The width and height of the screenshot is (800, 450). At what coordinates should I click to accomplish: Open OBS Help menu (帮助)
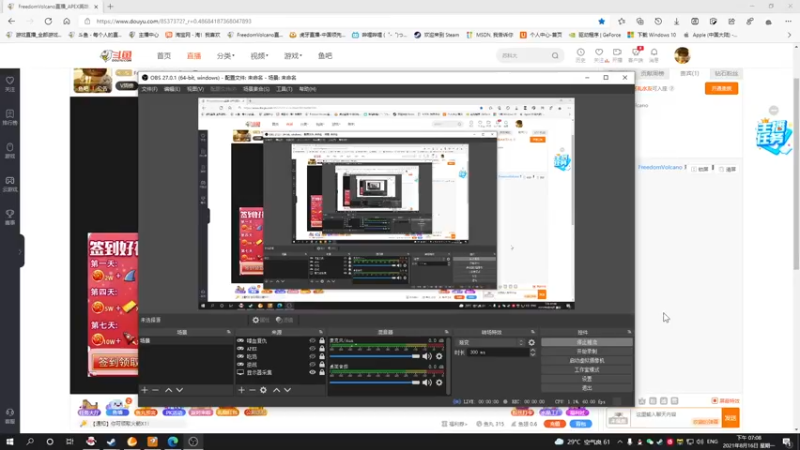[307, 89]
